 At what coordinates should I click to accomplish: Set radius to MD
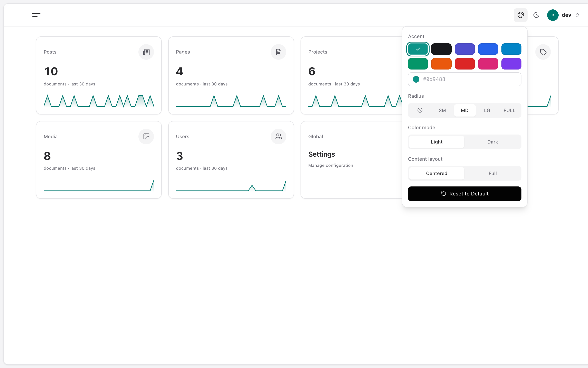[464, 110]
